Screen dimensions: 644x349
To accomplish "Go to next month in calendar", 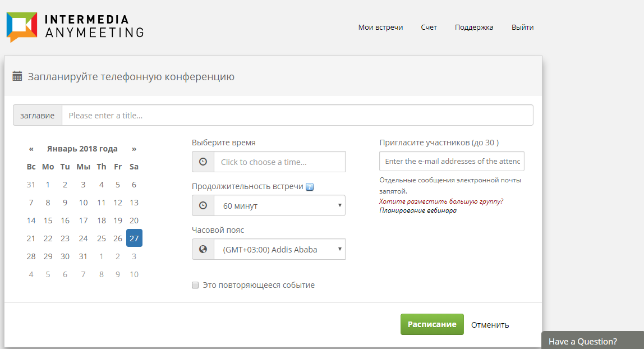I will point(134,149).
